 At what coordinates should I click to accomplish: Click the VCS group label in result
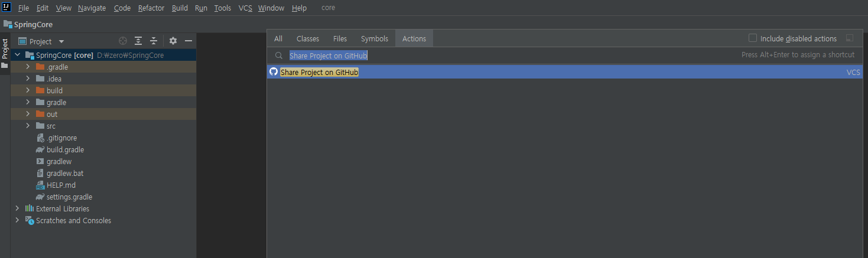853,72
